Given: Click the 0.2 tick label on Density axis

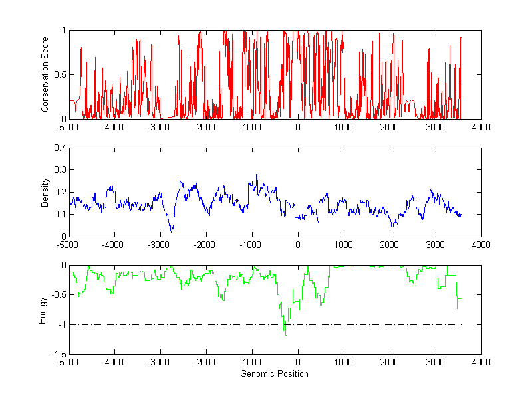Looking at the screenshot, I should click(x=59, y=192).
